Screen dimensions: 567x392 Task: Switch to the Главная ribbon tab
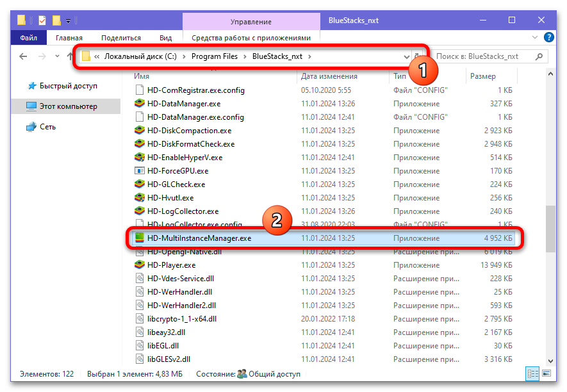point(69,38)
